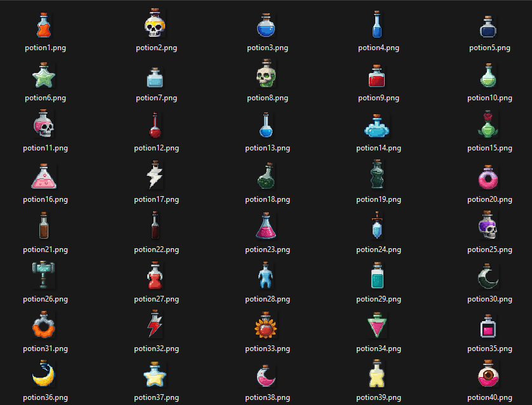This screenshot has height=405, width=532.
Task: Click the inverted triangle potion34 icon
Action: point(377,325)
